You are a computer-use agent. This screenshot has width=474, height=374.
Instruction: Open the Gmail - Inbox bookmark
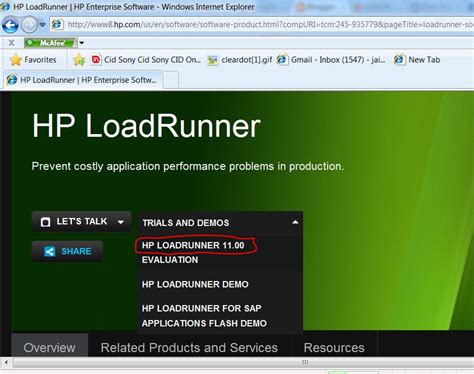331,60
